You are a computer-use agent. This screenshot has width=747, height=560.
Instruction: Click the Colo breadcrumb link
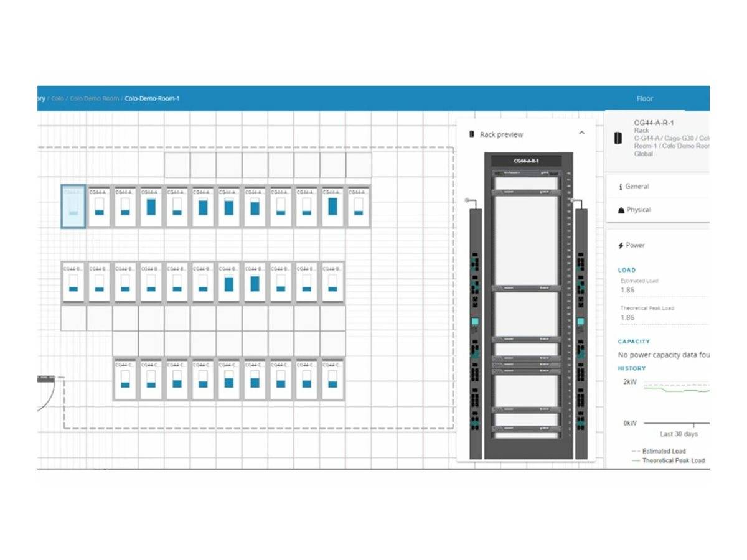pos(57,98)
